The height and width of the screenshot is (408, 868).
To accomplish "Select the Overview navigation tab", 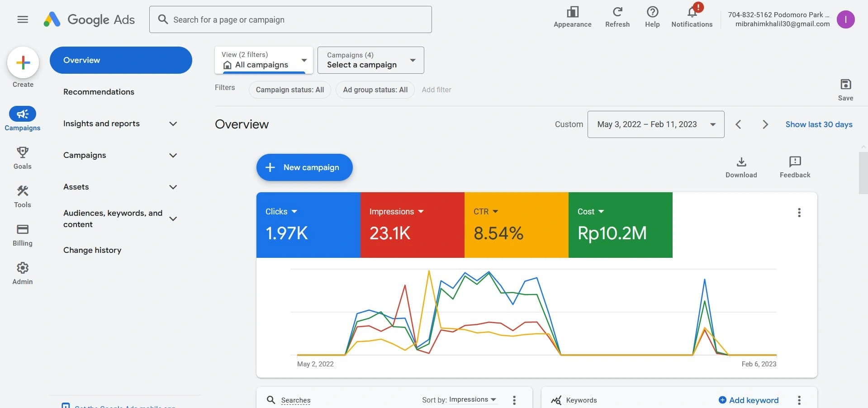I will click(x=121, y=60).
